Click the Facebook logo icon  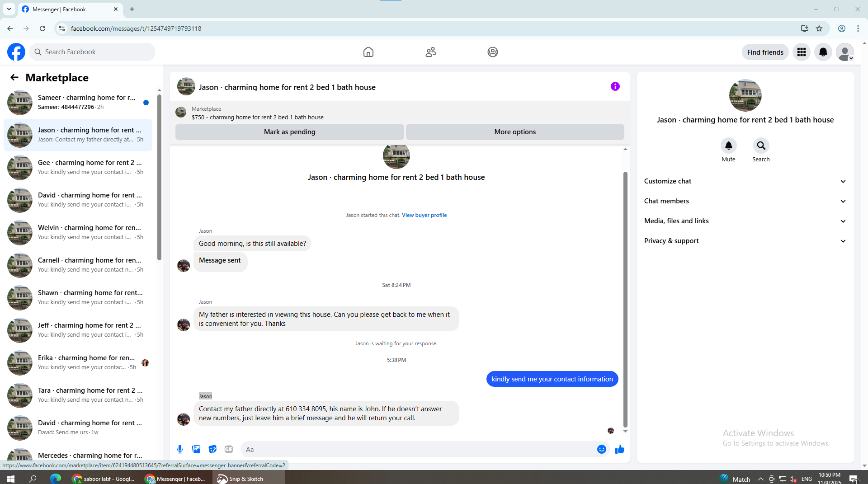16,52
